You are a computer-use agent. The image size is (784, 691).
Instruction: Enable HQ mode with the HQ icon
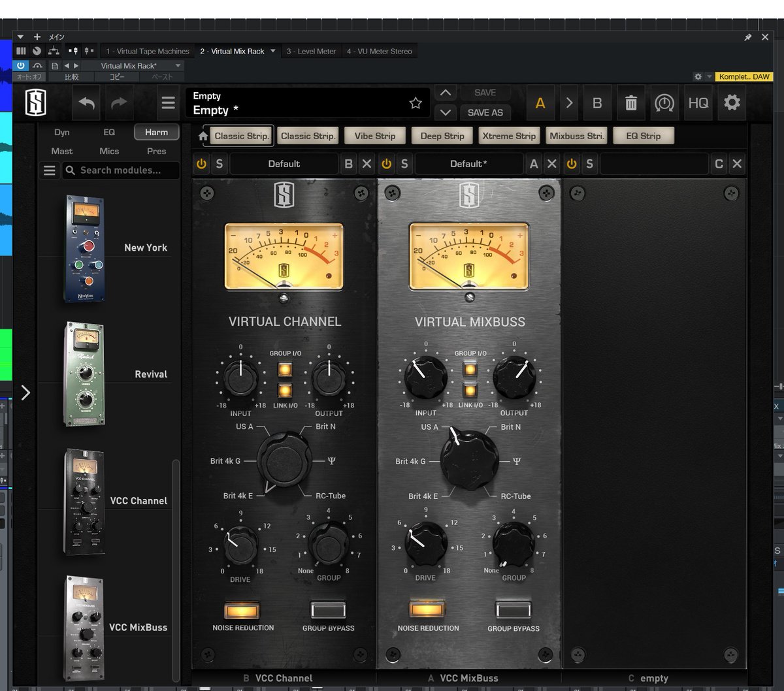pos(699,103)
